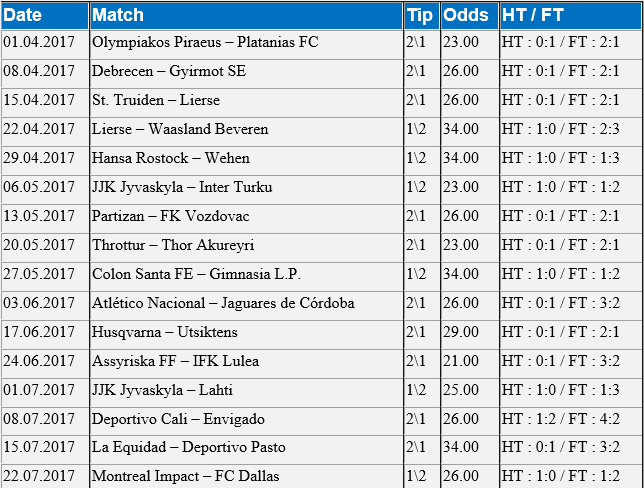Click odds 34.00 for Hansa Rostock

coord(461,158)
